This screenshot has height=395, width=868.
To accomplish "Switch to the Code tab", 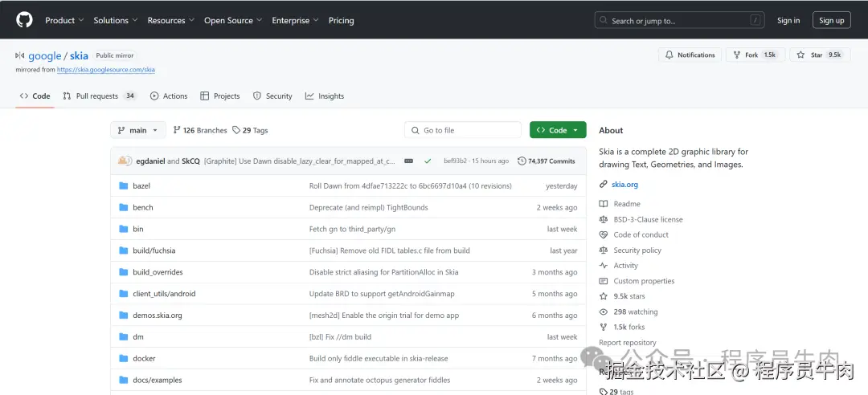I will pyautogui.click(x=35, y=96).
